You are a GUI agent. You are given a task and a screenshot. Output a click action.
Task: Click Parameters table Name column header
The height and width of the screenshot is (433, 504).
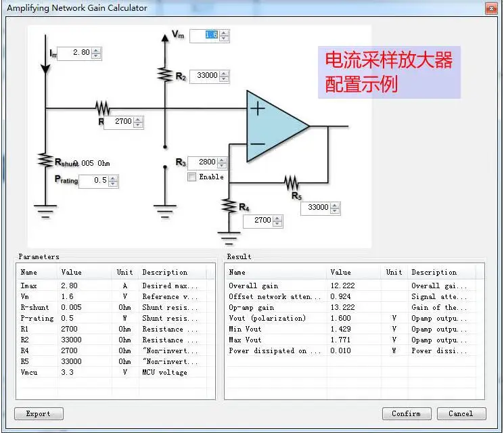pyautogui.click(x=37, y=272)
